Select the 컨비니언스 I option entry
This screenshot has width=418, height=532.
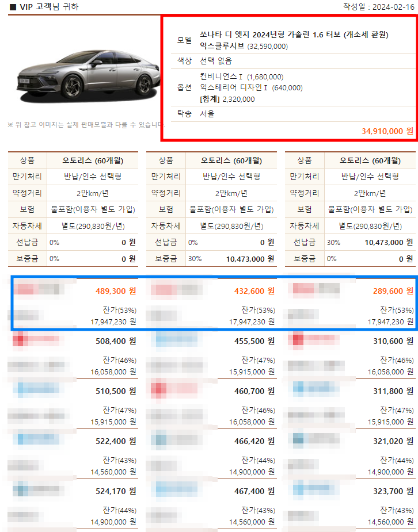241,76
